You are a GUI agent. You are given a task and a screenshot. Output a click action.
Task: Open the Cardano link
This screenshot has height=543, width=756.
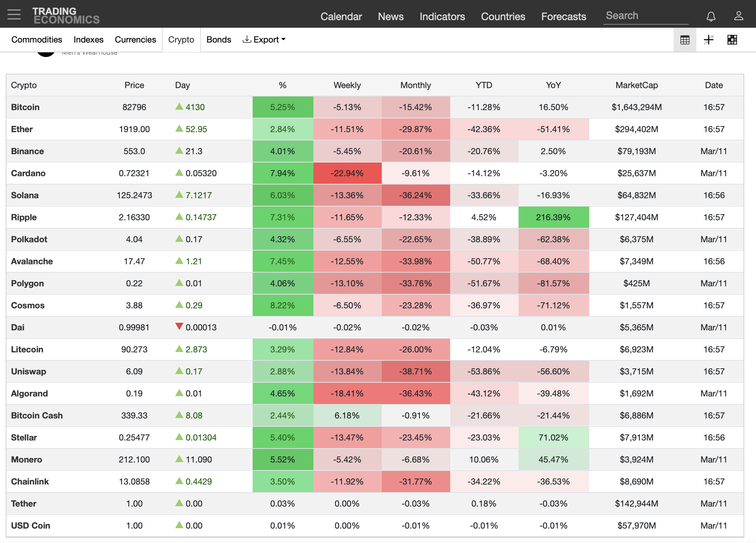point(28,173)
